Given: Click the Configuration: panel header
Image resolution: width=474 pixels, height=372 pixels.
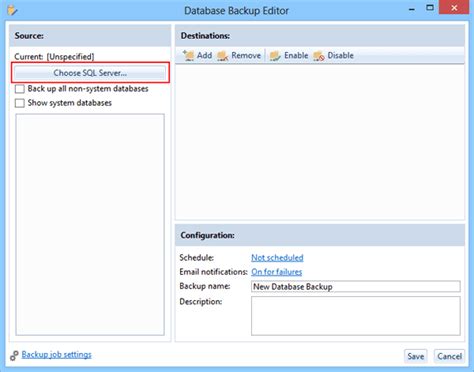Looking at the screenshot, I should point(320,235).
